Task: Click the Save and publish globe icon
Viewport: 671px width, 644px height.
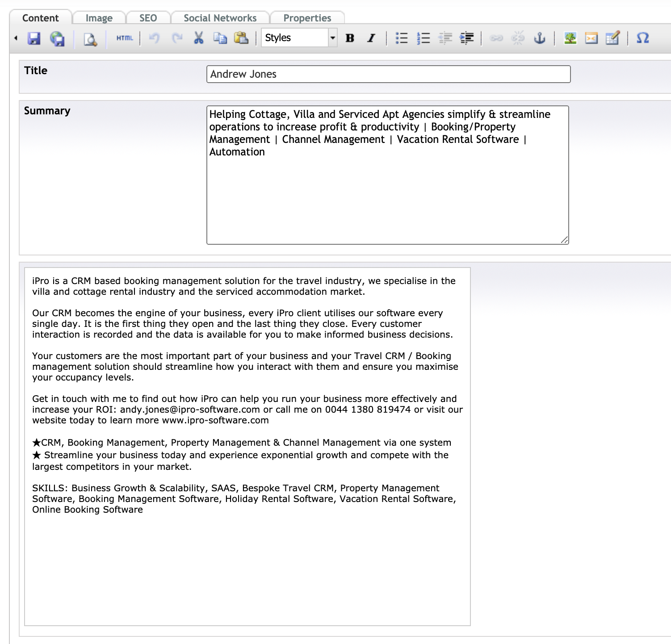Action: tap(57, 38)
